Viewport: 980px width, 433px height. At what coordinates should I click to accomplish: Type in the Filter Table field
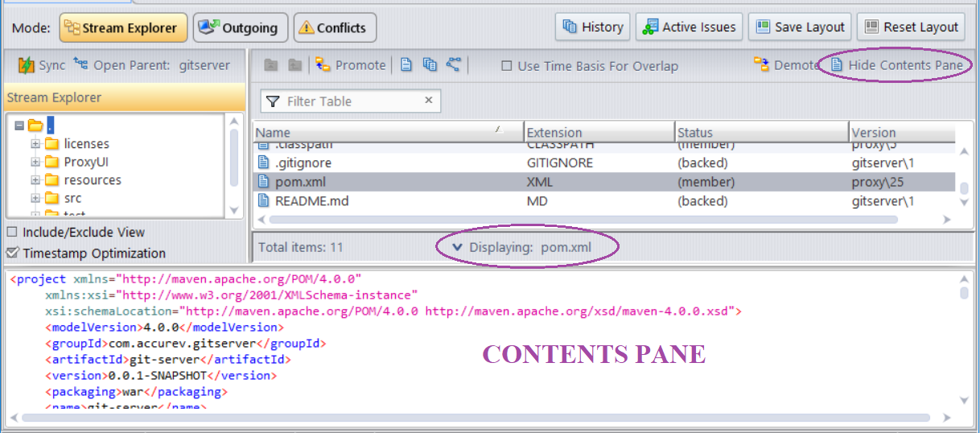350,101
